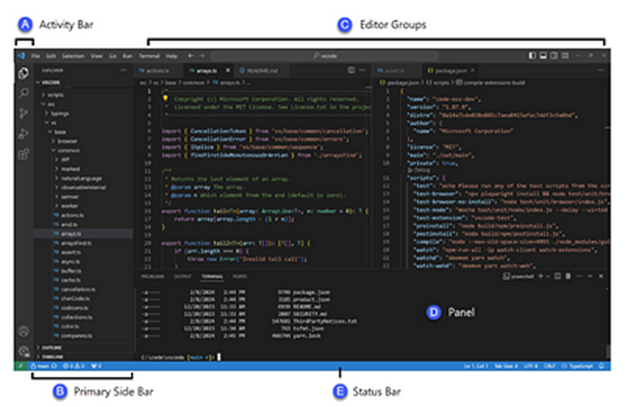Open Explorer More Actions ellipsis
This screenshot has width=625, height=407.
[x=124, y=70]
